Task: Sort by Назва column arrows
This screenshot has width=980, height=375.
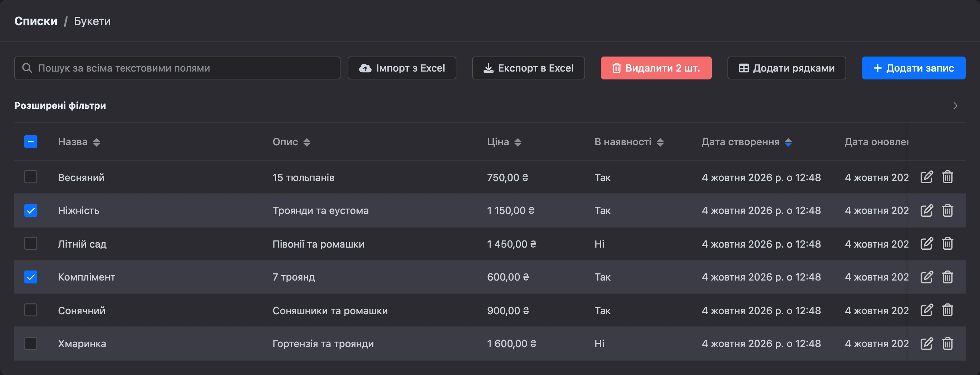Action: pos(97,142)
